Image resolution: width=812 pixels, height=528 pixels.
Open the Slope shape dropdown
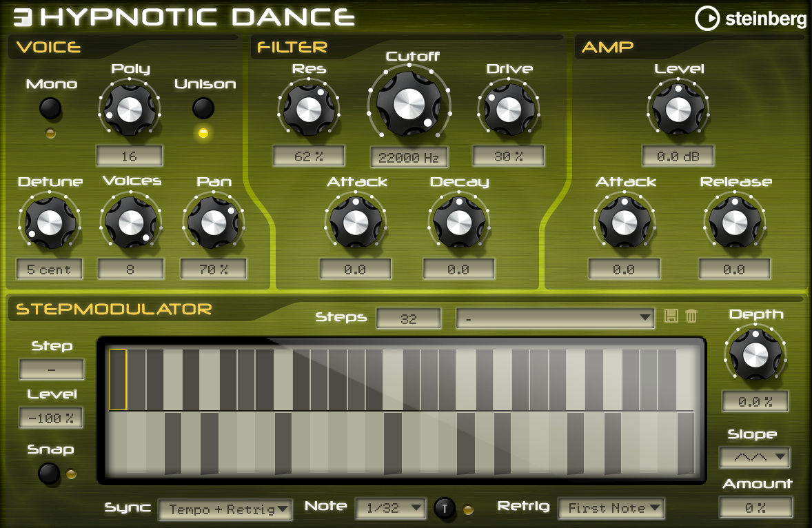755,457
